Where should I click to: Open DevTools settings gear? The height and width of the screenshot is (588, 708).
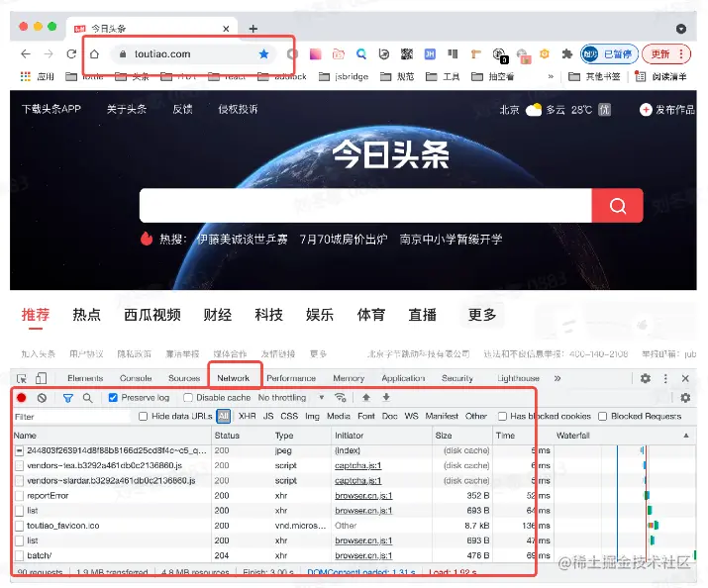click(646, 378)
